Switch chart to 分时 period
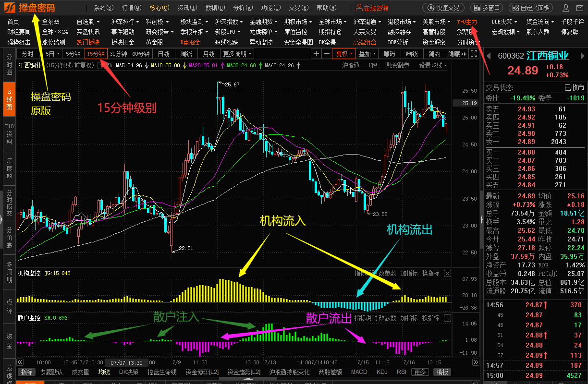Image resolution: width=588 pixels, height=384 pixels. 28,54
